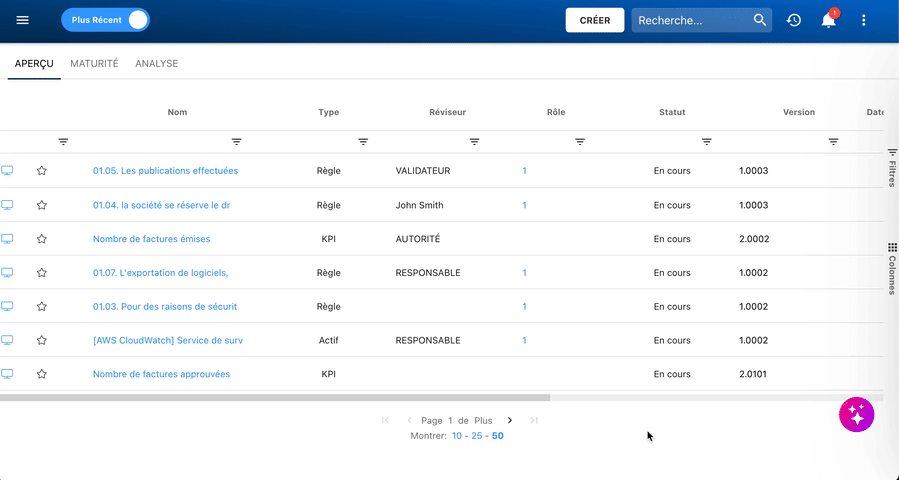Click the horizontal table scrollbar
The image size is (899, 480).
275,397
